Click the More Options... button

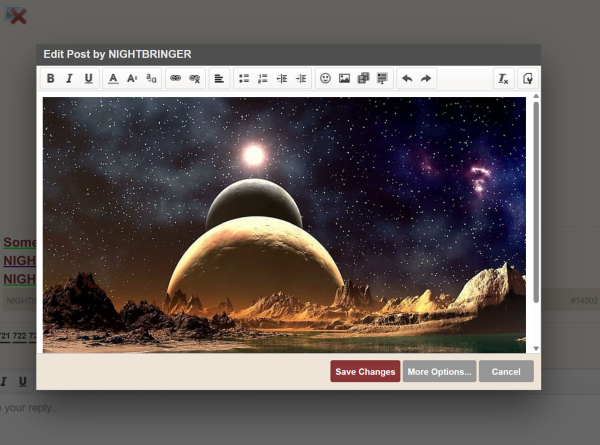click(439, 372)
